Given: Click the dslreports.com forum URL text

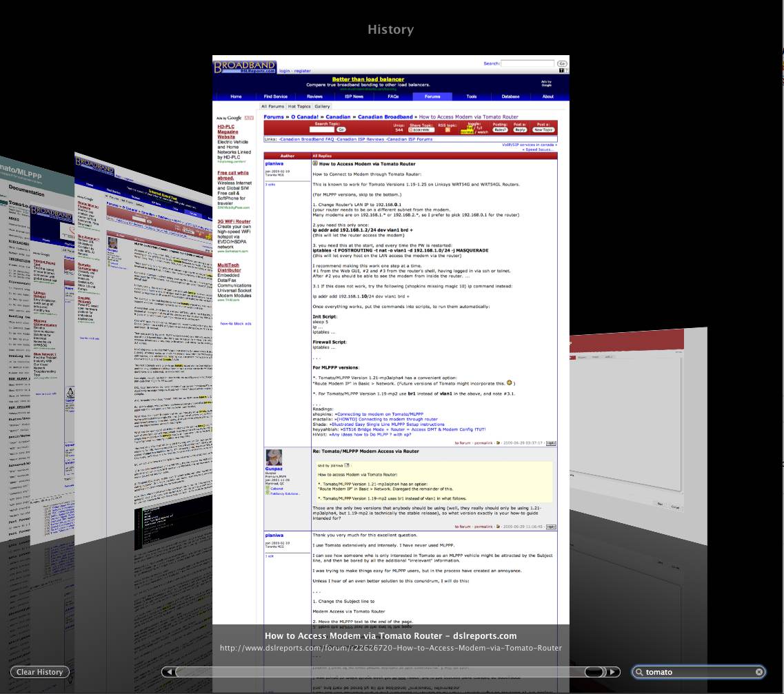Looking at the screenshot, I should tap(390, 648).
